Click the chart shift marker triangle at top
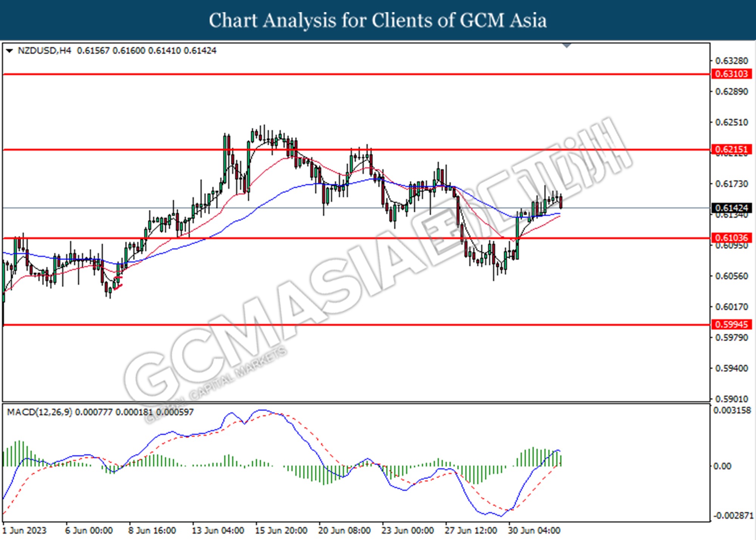Screen dimensions: 756x540 click(567, 45)
